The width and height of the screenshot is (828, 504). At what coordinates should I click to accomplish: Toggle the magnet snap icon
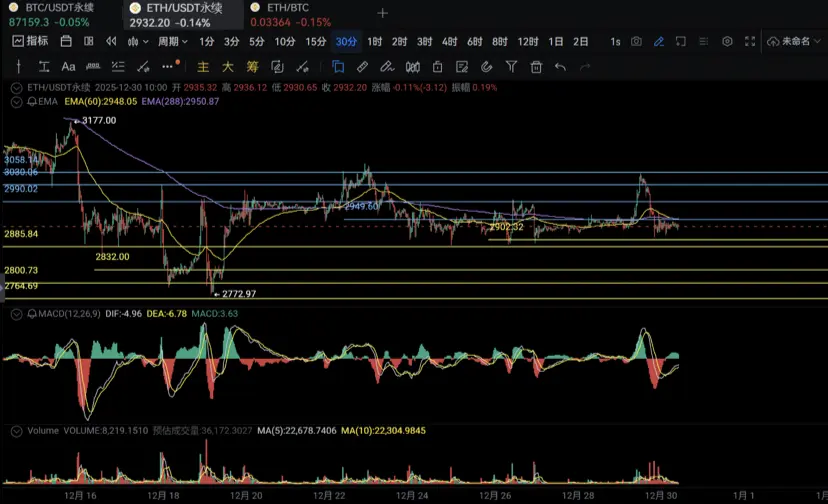486,67
